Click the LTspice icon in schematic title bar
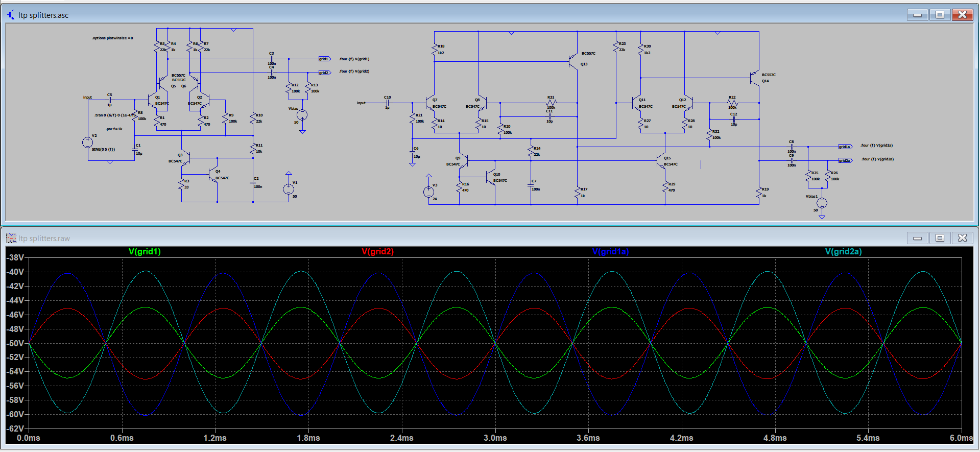 coord(11,15)
